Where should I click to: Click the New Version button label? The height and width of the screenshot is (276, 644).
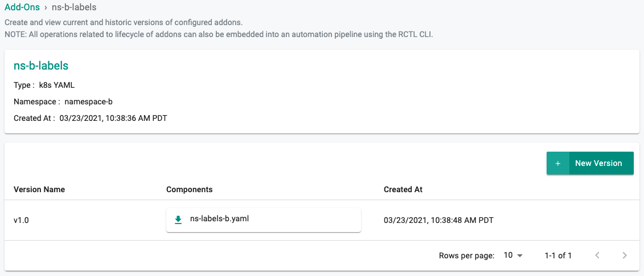(598, 163)
